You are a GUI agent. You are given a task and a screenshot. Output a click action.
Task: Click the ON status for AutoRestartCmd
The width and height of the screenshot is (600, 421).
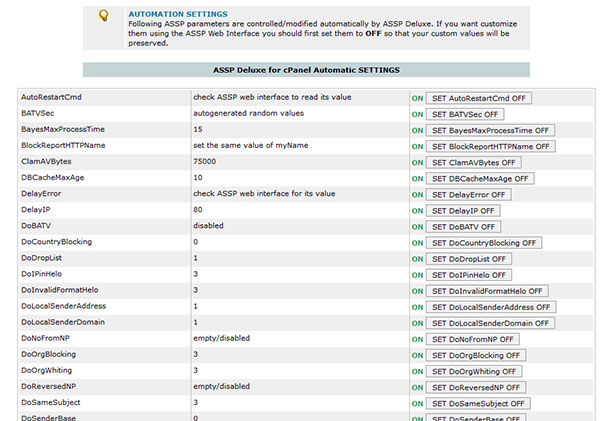[417, 98]
